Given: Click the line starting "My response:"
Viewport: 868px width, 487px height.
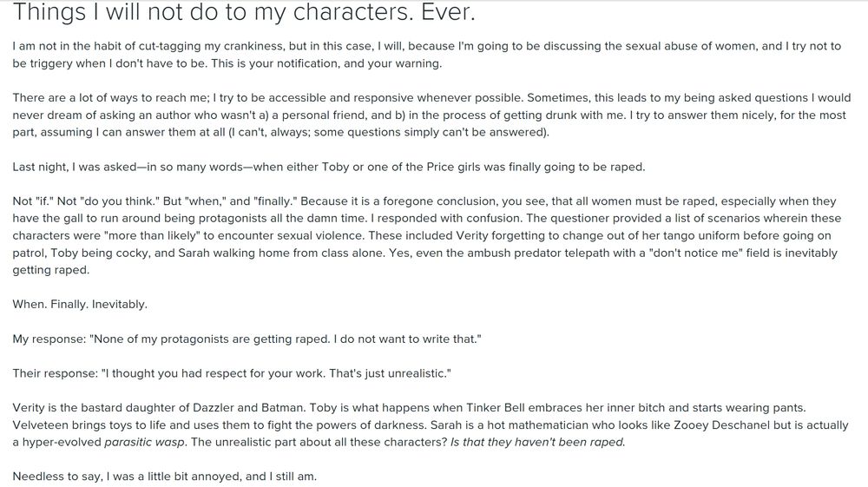Looking at the screenshot, I should click(247, 339).
